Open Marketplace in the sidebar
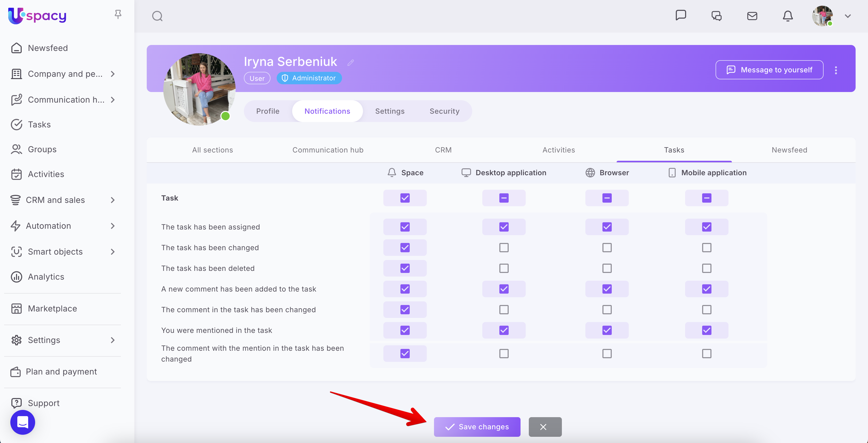 [x=52, y=308]
